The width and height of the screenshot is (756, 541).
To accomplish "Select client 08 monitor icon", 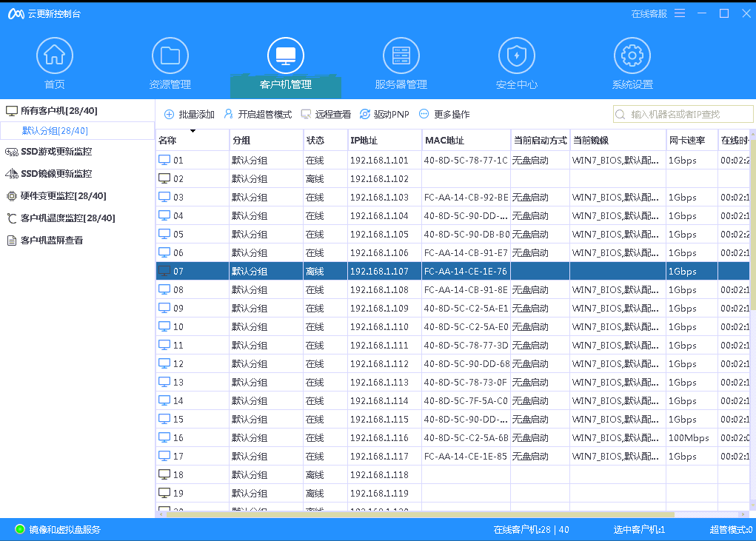I will click(x=164, y=289).
